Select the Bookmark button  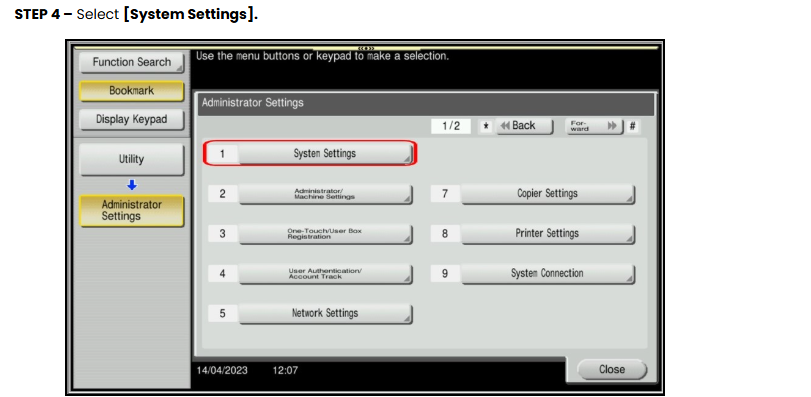131,91
